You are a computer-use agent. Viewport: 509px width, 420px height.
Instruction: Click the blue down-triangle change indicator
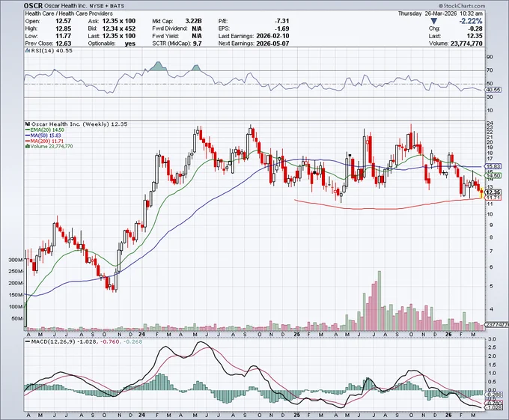(434, 22)
